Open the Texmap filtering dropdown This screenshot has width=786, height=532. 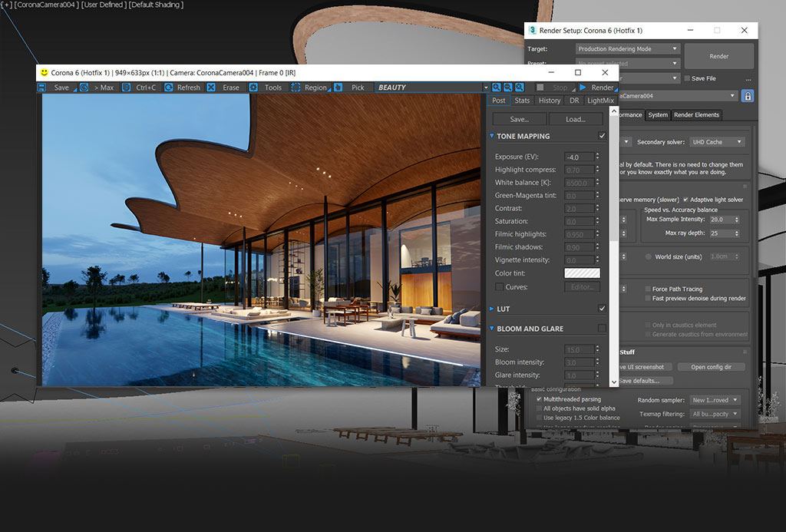tap(715, 415)
